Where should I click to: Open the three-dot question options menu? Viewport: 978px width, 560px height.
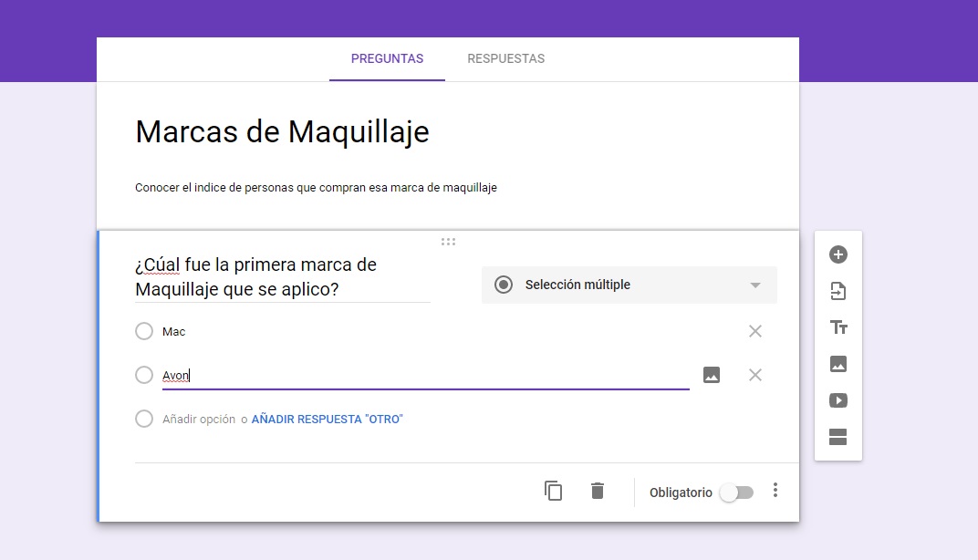(x=775, y=491)
